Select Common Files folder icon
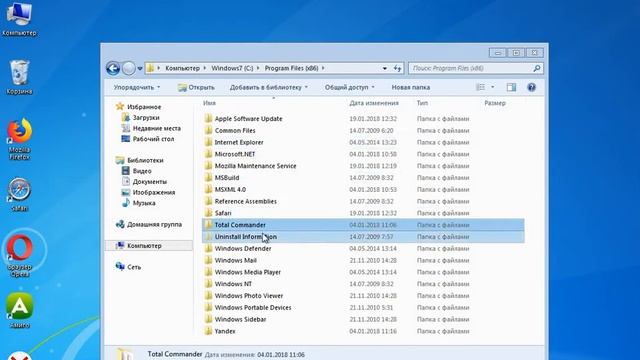The image size is (640, 360). (x=208, y=130)
